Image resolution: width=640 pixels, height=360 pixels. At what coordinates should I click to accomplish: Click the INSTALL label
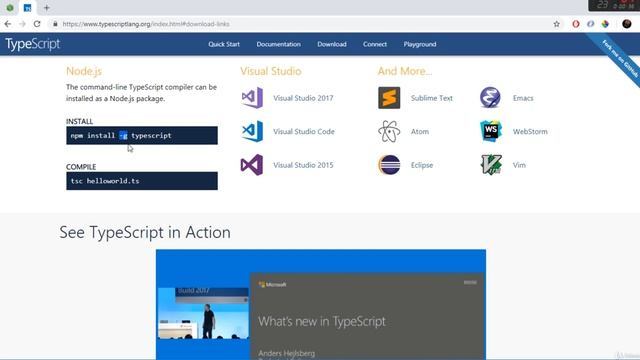[79, 121]
